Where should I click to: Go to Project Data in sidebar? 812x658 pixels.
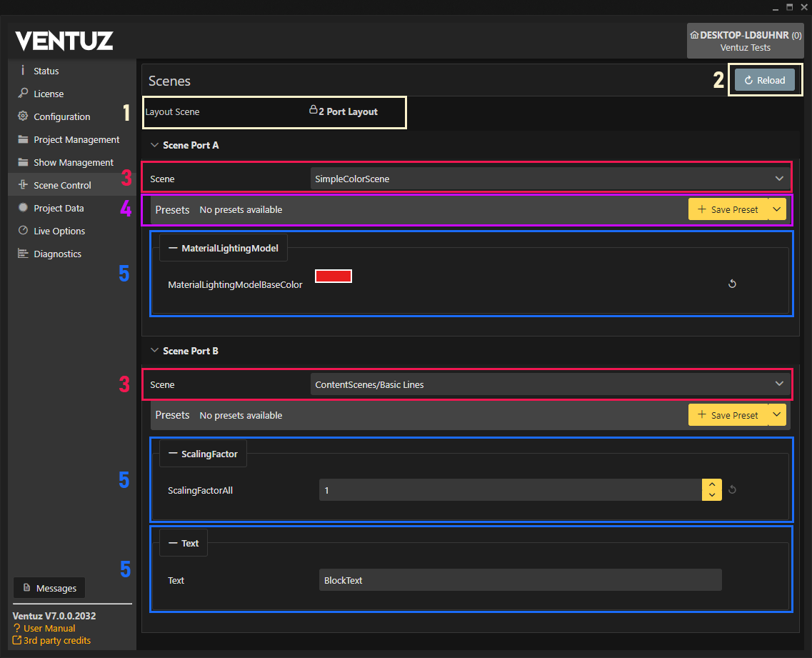tap(59, 208)
